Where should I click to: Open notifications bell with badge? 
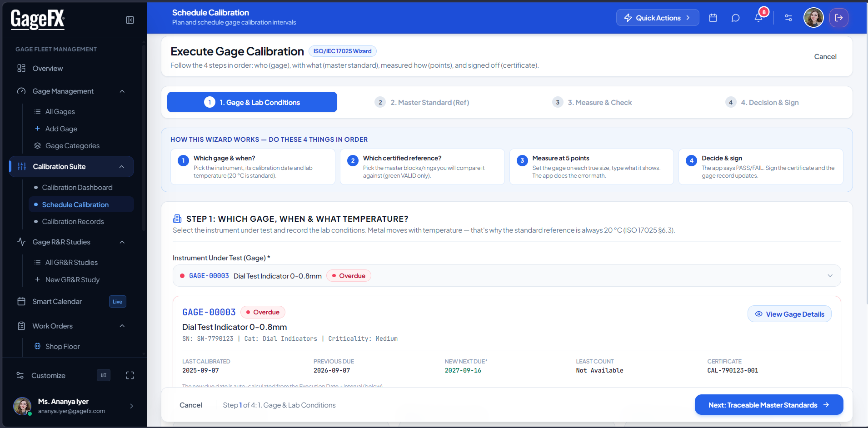pos(758,17)
